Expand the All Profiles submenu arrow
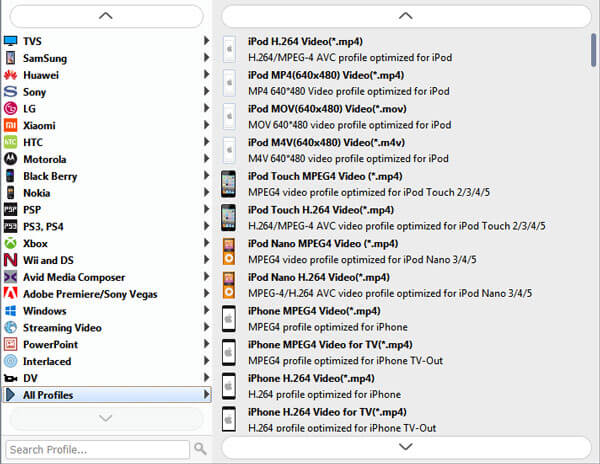 tap(206, 394)
